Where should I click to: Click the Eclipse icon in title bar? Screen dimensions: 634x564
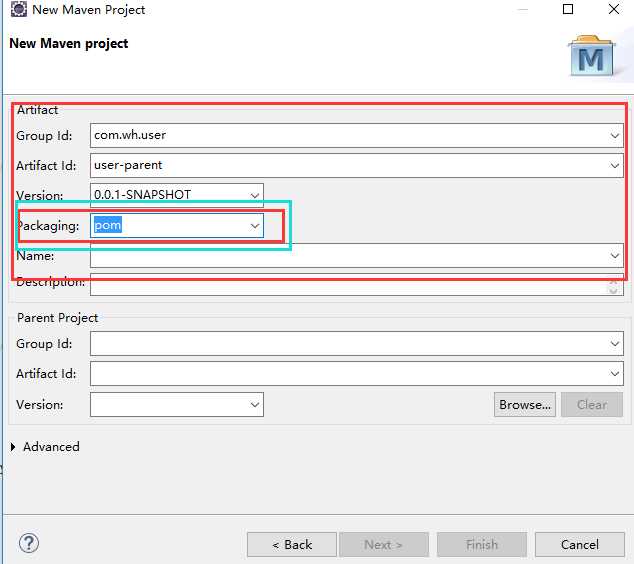pyautogui.click(x=19, y=9)
